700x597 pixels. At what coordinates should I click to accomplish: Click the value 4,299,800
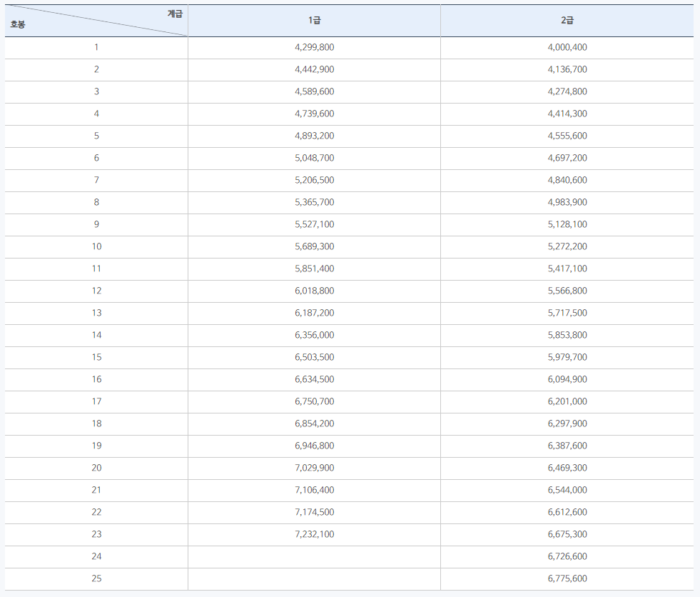[314, 47]
